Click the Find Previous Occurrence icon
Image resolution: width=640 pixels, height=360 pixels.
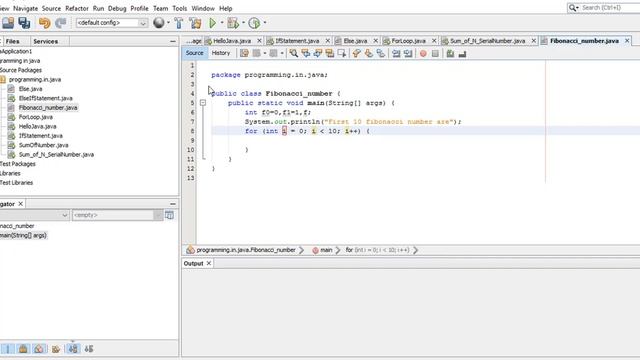coord(305,53)
